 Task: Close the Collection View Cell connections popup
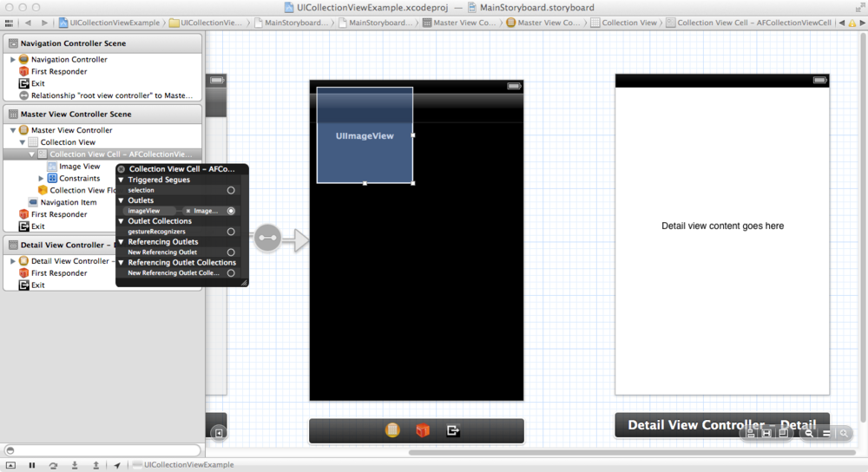(x=122, y=170)
